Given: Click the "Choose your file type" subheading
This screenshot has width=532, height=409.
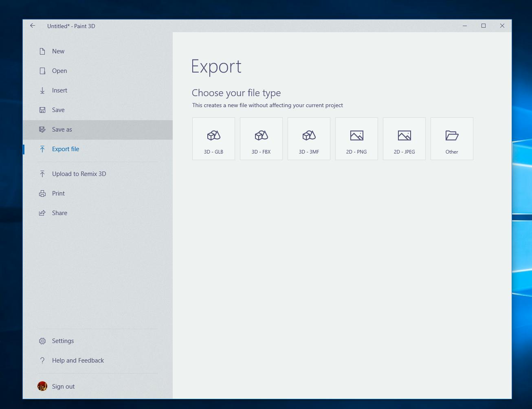Looking at the screenshot, I should (236, 93).
